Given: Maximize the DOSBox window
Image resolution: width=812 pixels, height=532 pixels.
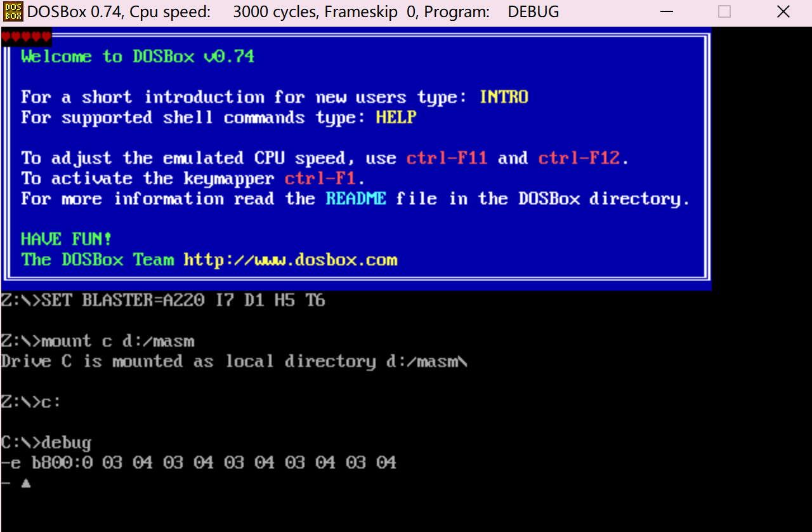Looking at the screenshot, I should point(724,11).
